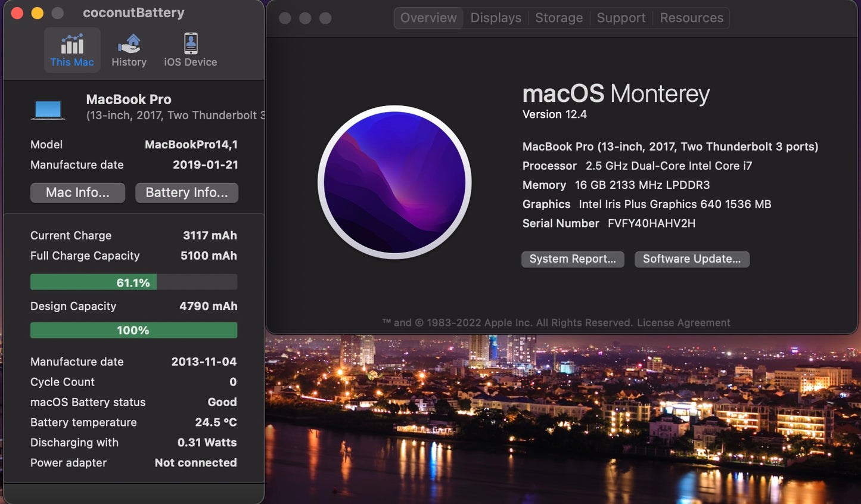Viewport: 861px width, 504px height.
Task: Launch System Report
Action: point(572,259)
